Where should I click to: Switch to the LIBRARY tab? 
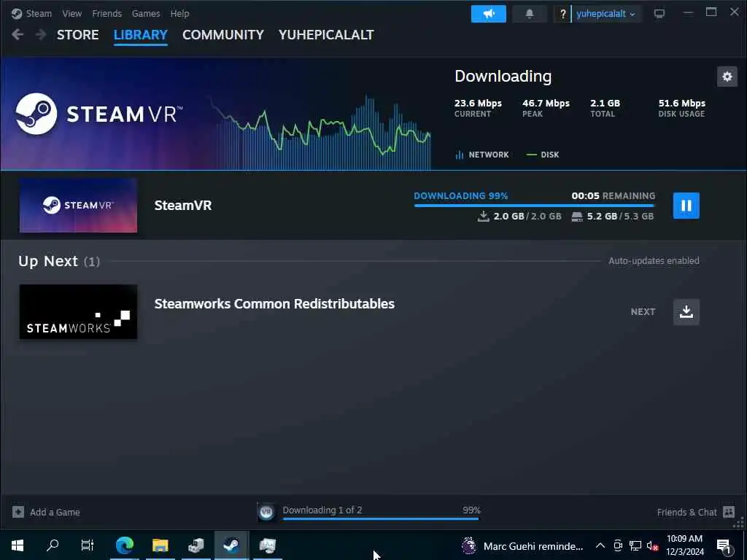pyautogui.click(x=141, y=35)
